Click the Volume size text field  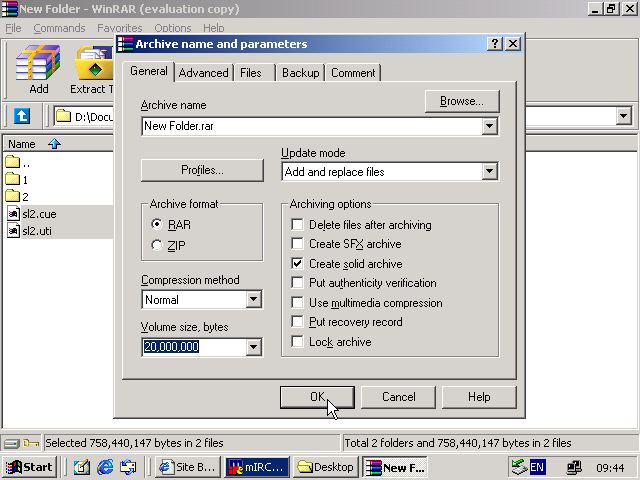pos(194,347)
